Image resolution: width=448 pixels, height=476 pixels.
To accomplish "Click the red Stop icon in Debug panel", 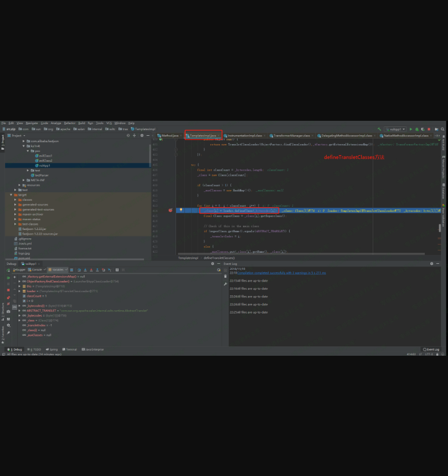I will 8,290.
